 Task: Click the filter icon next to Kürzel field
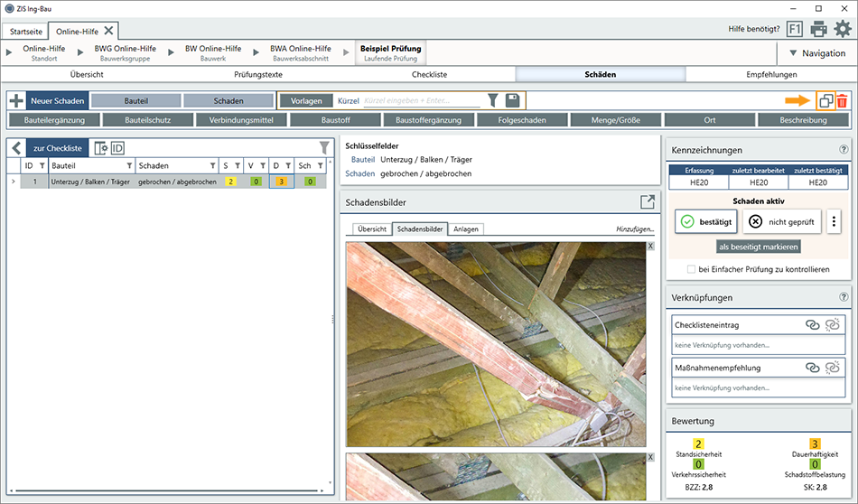492,100
